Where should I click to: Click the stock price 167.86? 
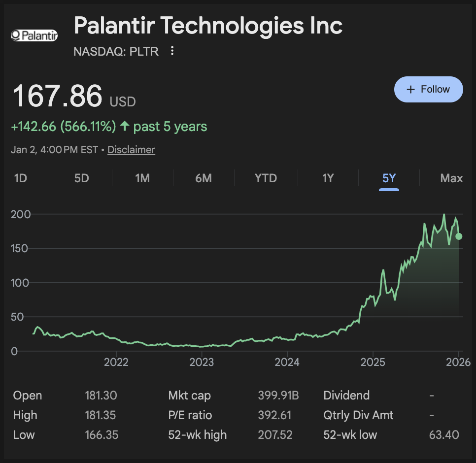pos(57,96)
